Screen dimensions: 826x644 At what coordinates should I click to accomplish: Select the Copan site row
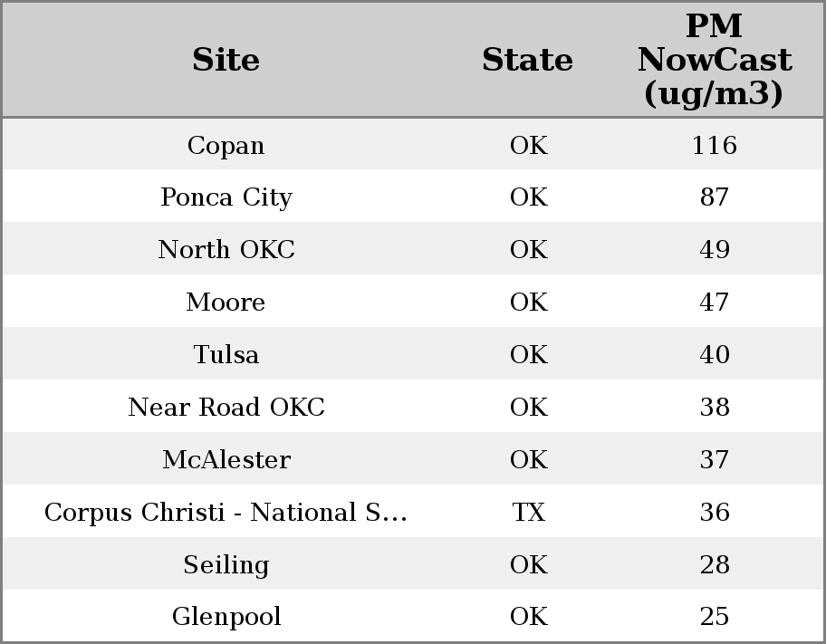(226, 145)
